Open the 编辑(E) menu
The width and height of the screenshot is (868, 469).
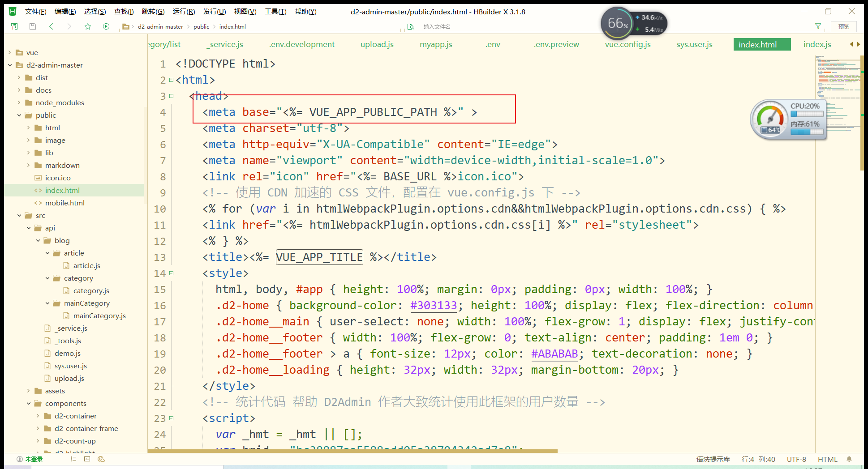pos(65,12)
